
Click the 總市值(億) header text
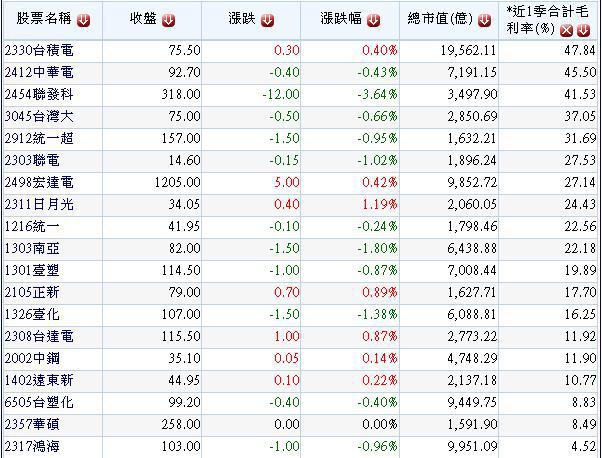tap(440, 18)
